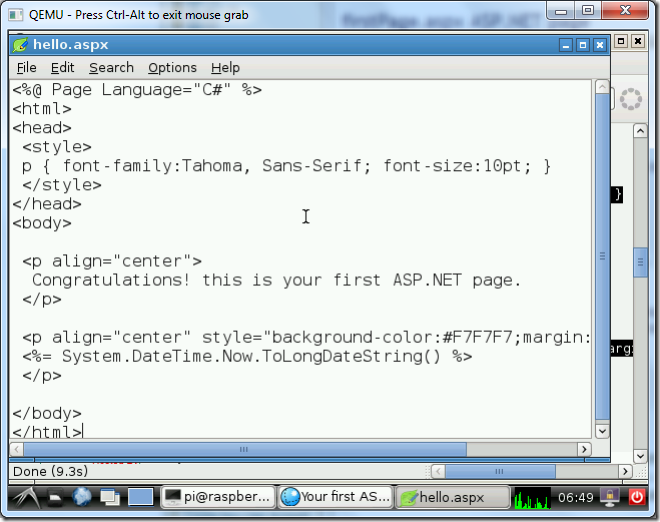This screenshot has height=522, width=660.
Task: Minimize the QEMU window
Action: [x=561, y=11]
